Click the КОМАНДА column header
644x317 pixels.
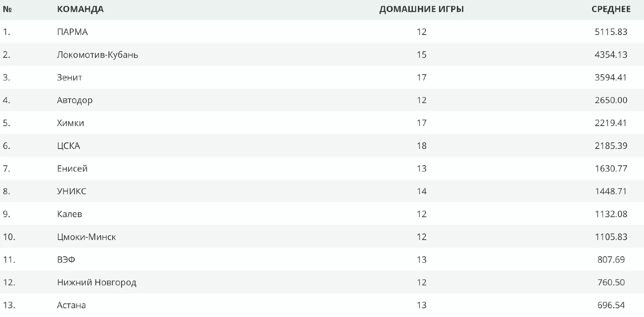coord(80,9)
